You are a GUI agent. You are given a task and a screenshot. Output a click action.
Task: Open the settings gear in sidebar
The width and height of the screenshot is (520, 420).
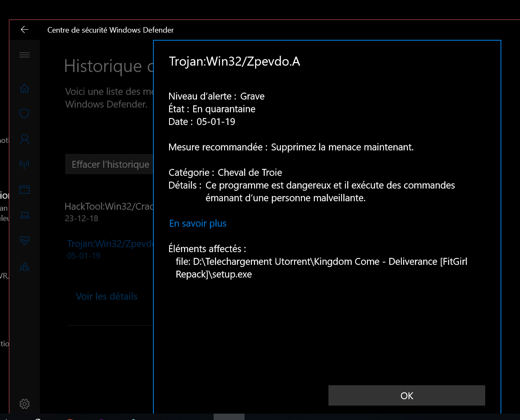(x=25, y=404)
